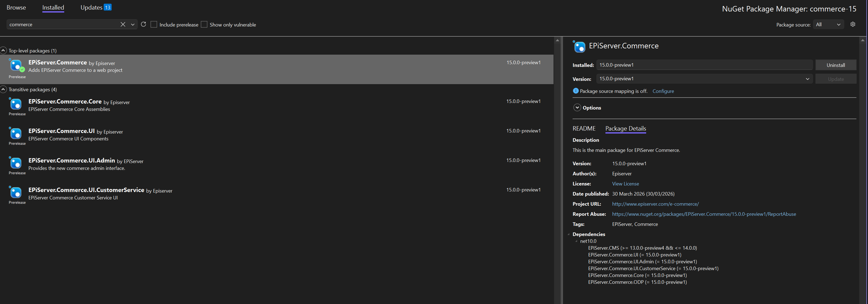Click the EPiServer.Commerce.UI.Admin package icon

pos(16,163)
